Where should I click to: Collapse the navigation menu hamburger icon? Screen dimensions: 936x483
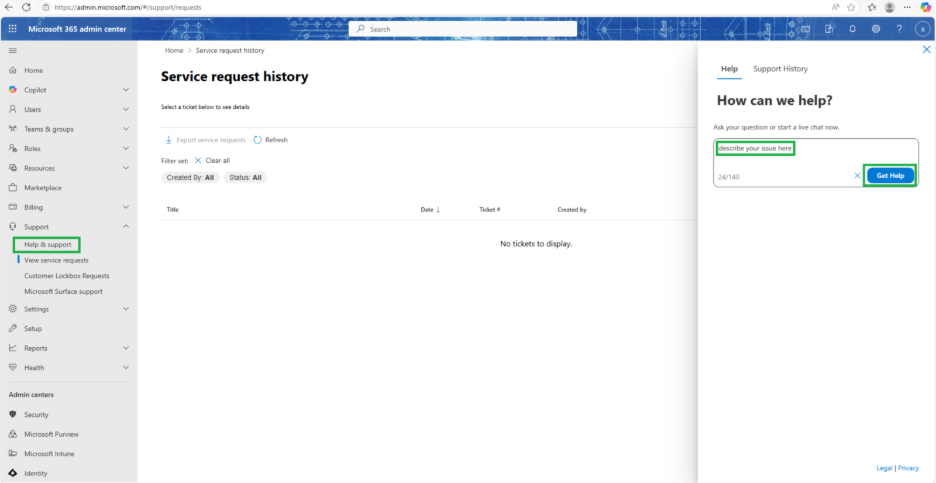13,51
